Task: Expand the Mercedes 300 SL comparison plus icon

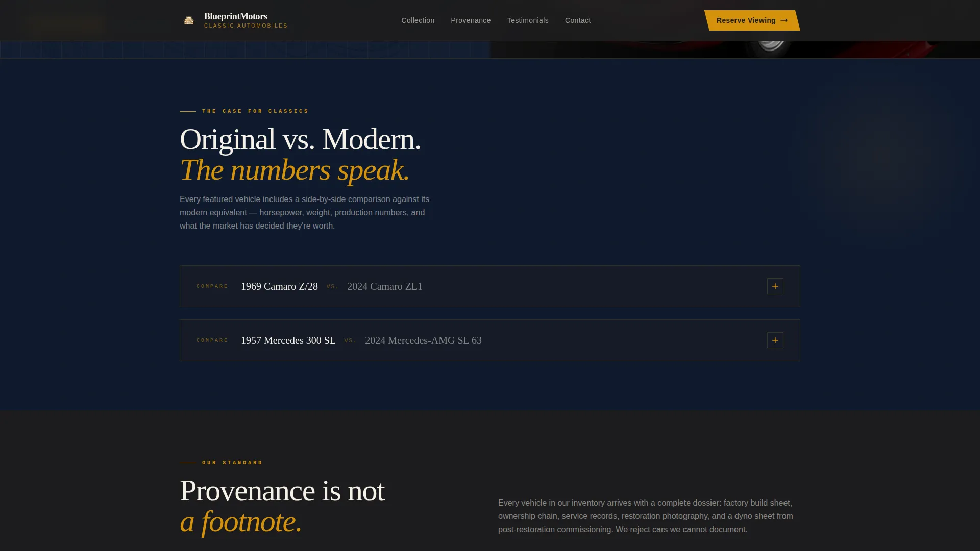Action: pyautogui.click(x=775, y=340)
